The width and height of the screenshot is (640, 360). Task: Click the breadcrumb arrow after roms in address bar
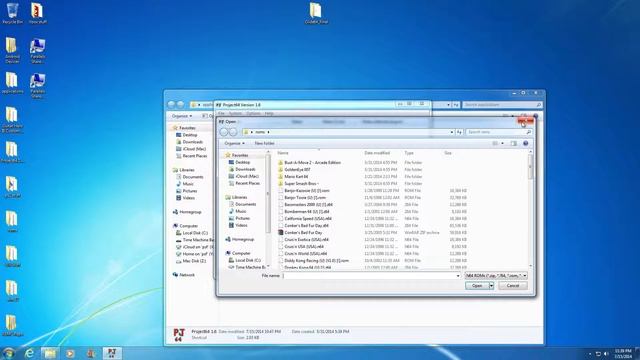pos(268,132)
